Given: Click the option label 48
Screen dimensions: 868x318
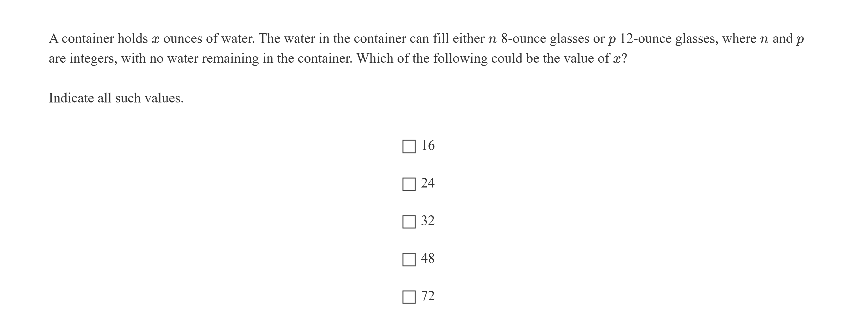Looking at the screenshot, I should 428,259.
